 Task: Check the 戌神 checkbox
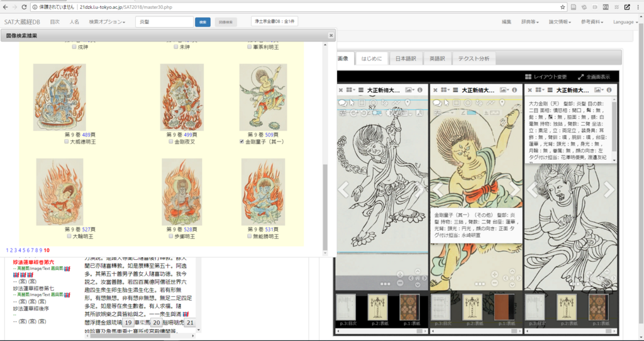tap(74, 47)
